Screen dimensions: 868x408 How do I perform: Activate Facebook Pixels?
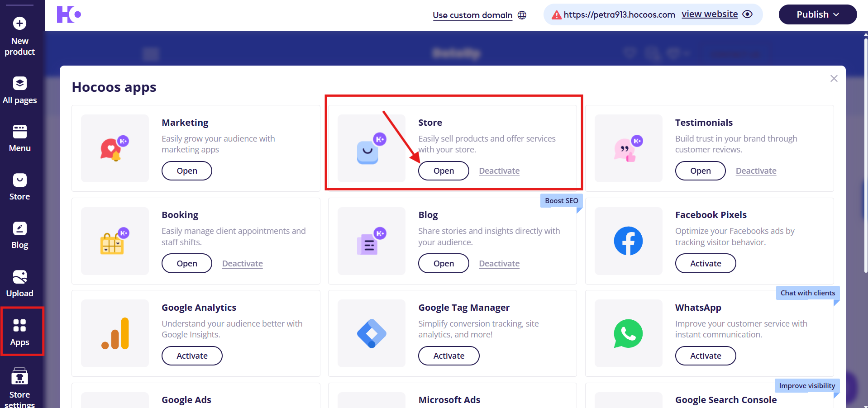click(706, 264)
